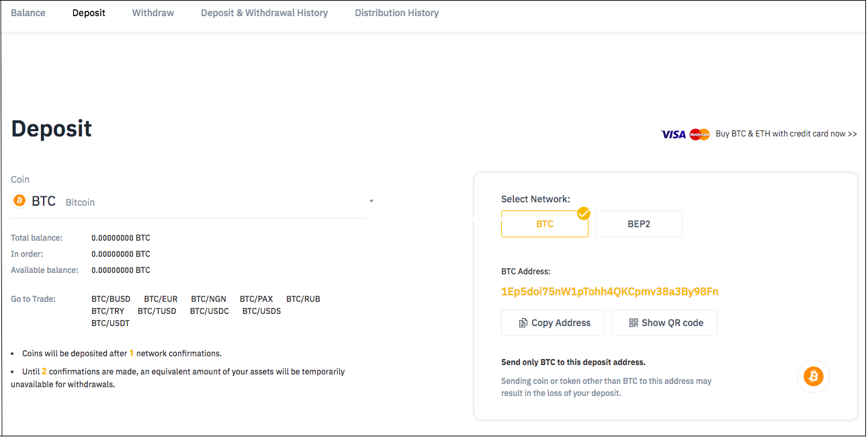
Task: Open the BTC/RUB trading pair
Action: tap(303, 299)
